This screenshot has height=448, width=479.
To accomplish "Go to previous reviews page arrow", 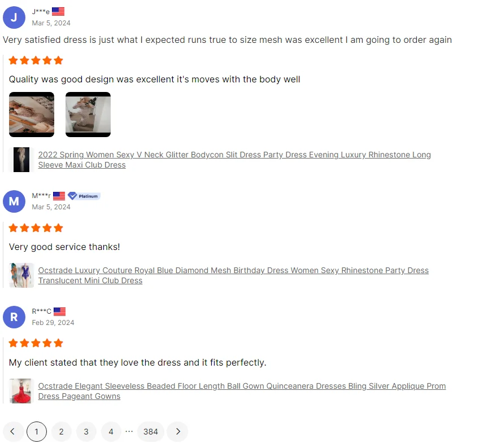I will point(13,432).
